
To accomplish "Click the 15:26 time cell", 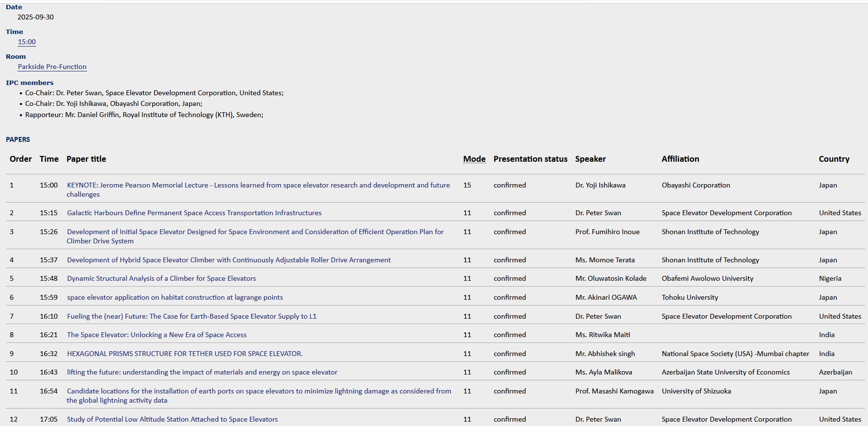I will [49, 232].
